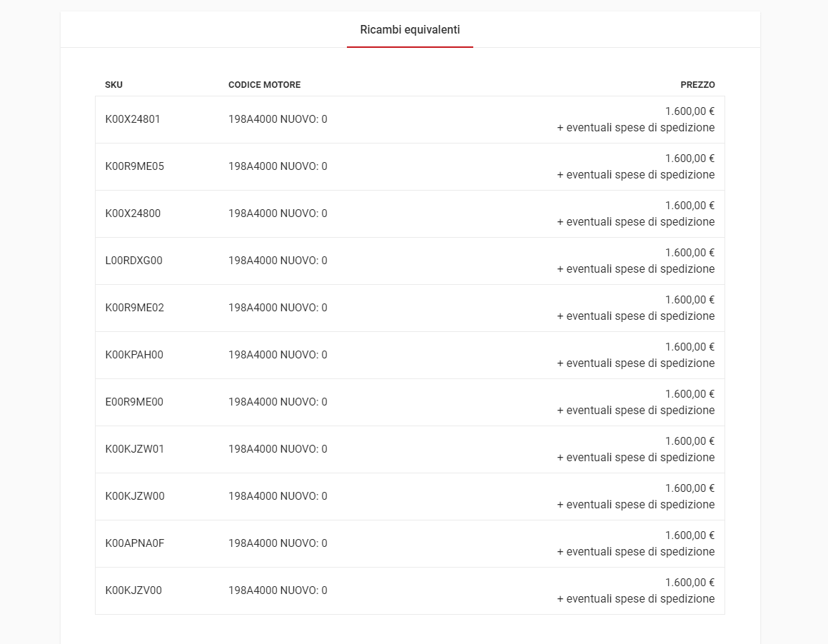
Task: Click the 1.600,00 € price for K00X24801
Action: [690, 111]
